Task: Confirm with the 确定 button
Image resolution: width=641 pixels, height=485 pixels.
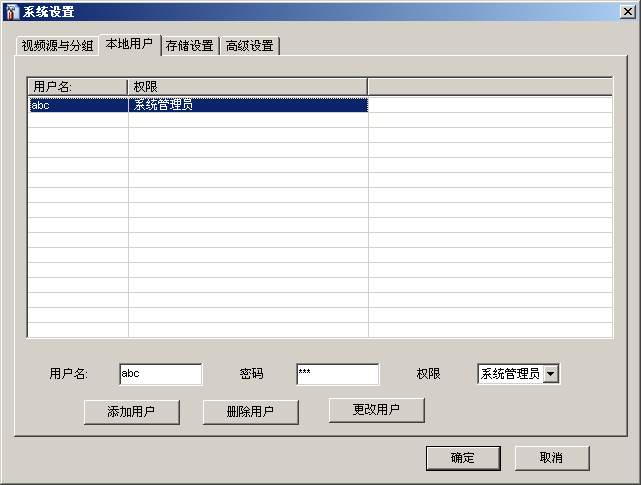Action: (463, 458)
